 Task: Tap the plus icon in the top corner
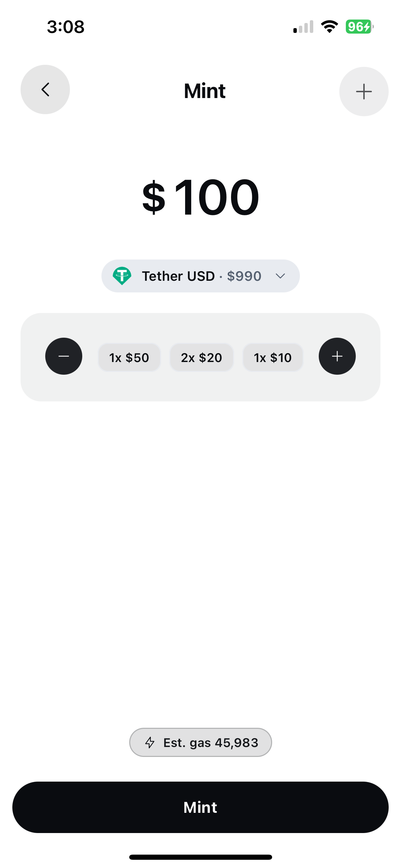click(x=364, y=91)
